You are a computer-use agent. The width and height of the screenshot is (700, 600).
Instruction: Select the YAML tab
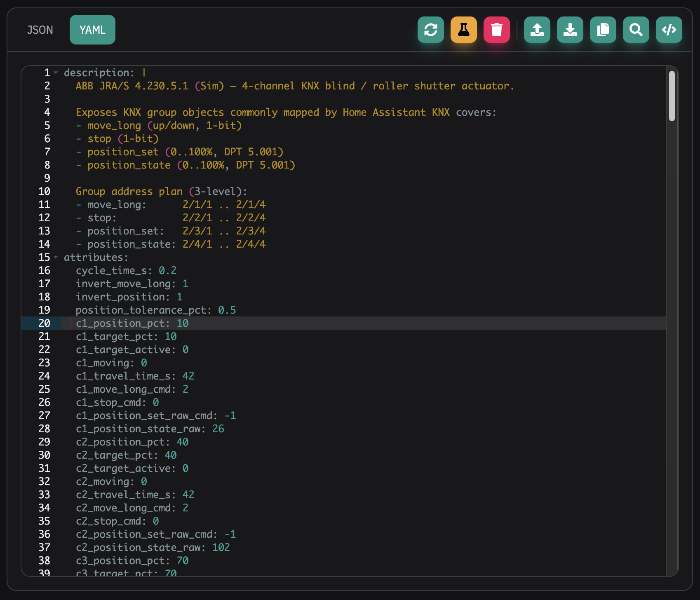pyautogui.click(x=92, y=30)
